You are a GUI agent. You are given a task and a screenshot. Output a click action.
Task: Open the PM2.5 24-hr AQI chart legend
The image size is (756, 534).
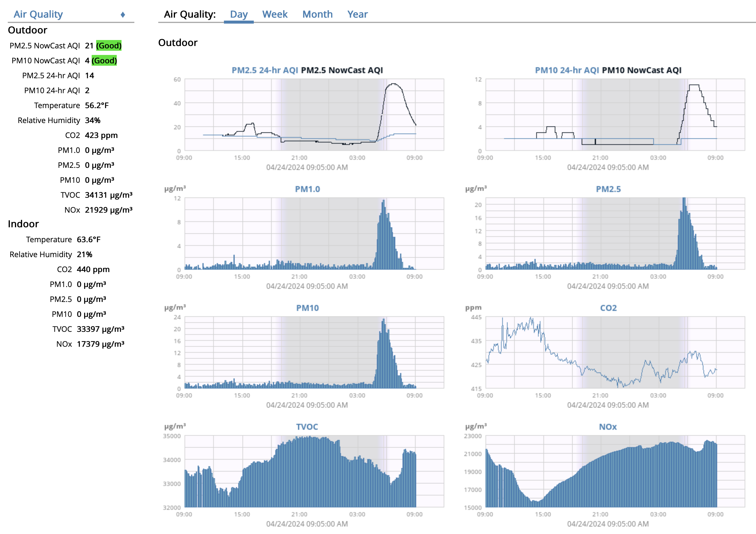pyautogui.click(x=265, y=70)
